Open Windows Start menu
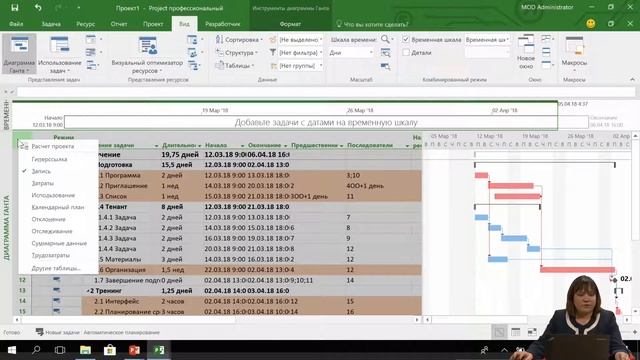 [x=12, y=350]
